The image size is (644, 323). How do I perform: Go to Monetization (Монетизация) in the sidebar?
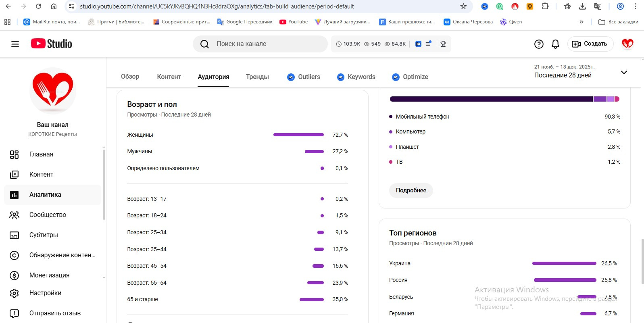click(49, 275)
